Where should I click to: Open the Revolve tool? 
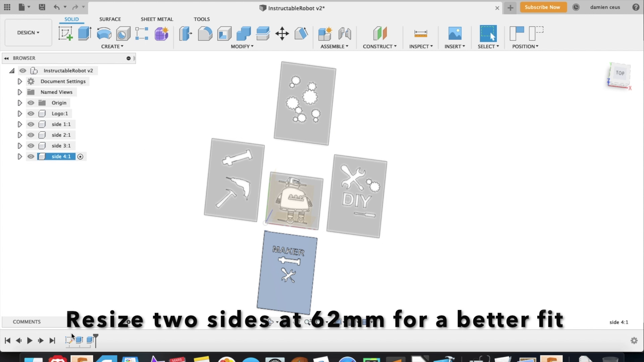[x=104, y=33]
